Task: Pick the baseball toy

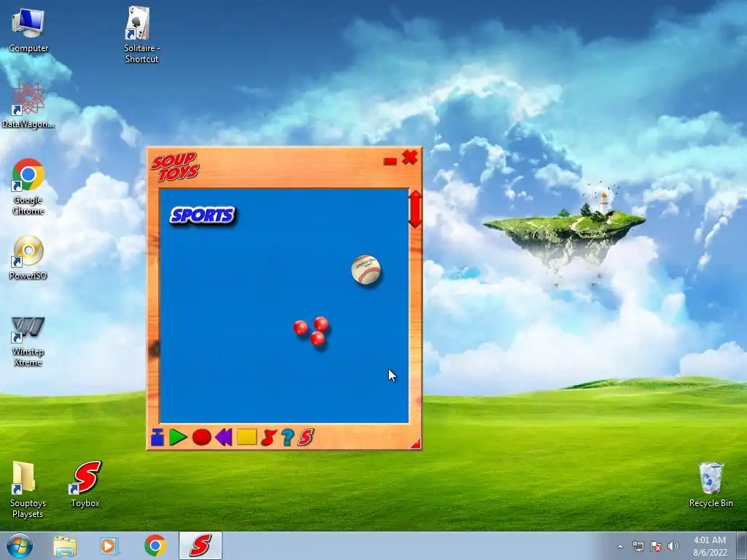Action: tap(366, 270)
